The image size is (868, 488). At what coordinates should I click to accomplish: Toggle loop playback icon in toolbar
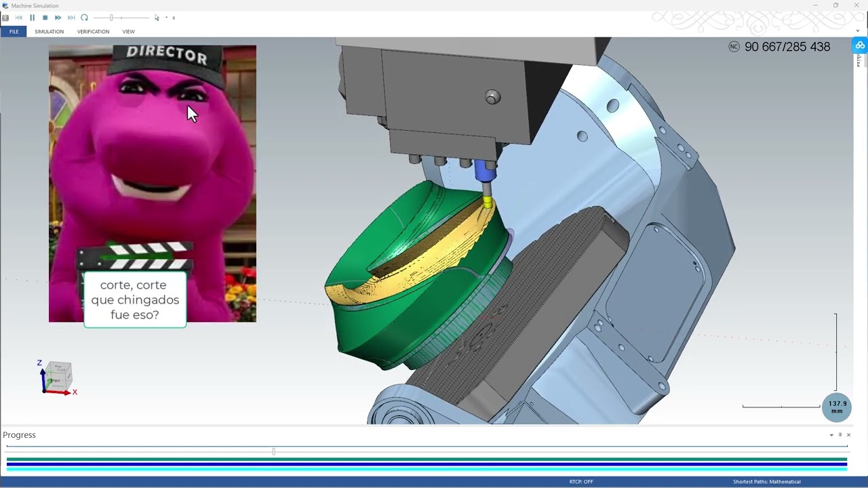click(x=84, y=18)
